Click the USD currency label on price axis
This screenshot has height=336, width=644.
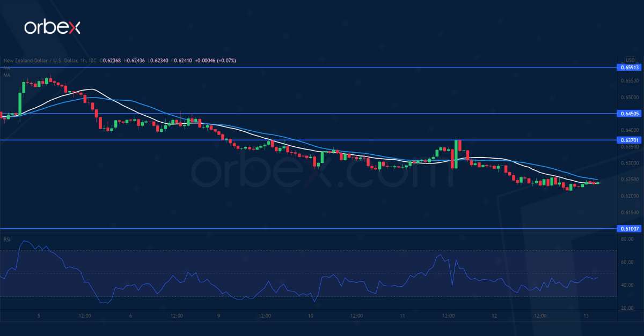[x=629, y=60]
